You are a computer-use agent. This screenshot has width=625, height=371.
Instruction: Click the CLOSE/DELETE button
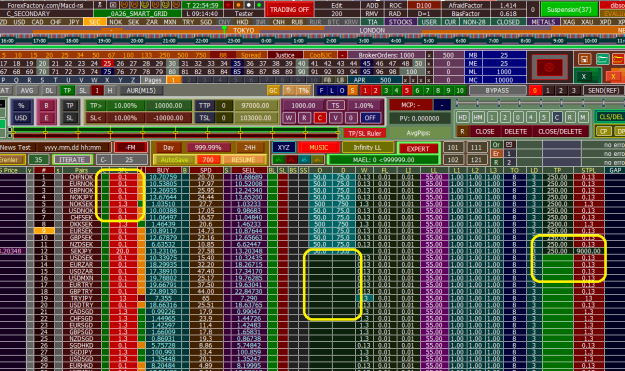(x=560, y=132)
